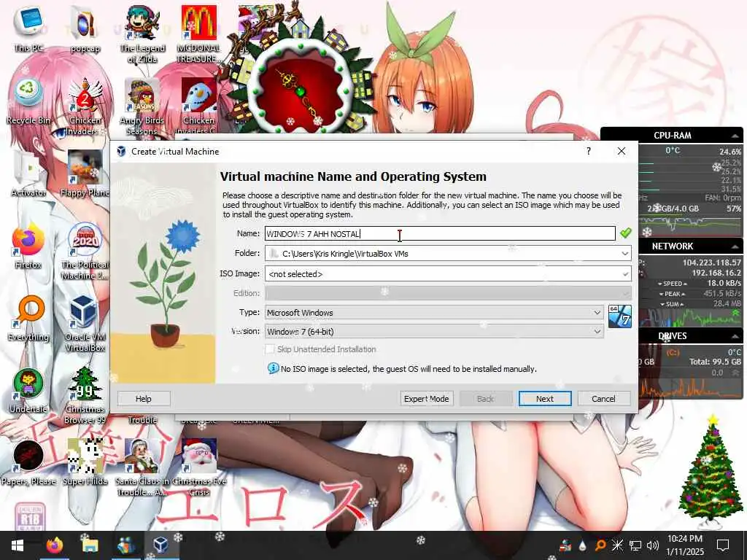The height and width of the screenshot is (560, 747).
Task: Launch The Political Machine 2020 shortcut
Action: (x=85, y=252)
